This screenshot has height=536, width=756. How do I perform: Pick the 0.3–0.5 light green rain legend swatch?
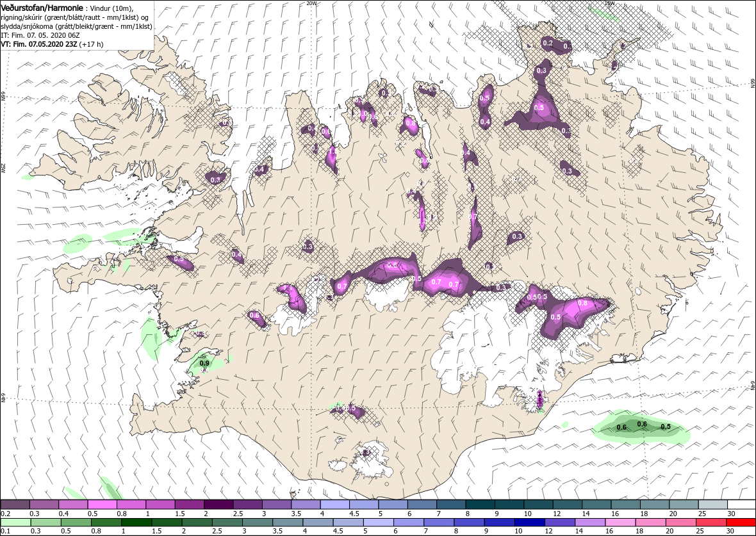pos(46,523)
